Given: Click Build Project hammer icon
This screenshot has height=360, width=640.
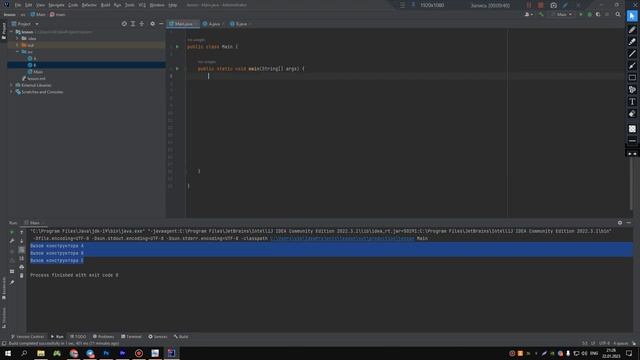Looking at the screenshot, I should 541,15.
